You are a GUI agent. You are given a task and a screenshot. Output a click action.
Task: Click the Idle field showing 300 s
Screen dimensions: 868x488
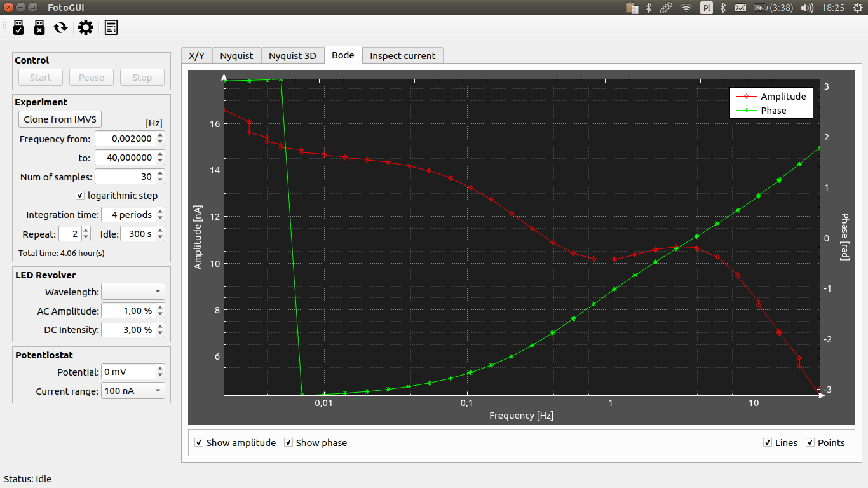(138, 234)
